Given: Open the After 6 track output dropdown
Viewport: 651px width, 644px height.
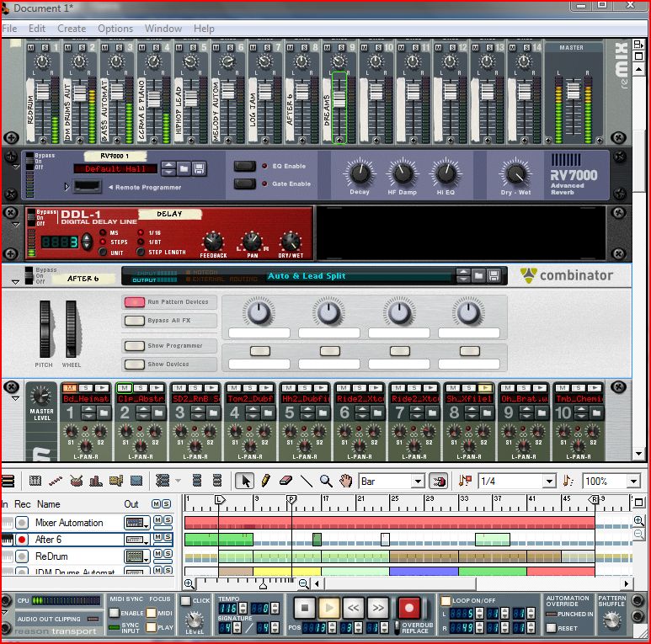Looking at the screenshot, I should (137, 540).
